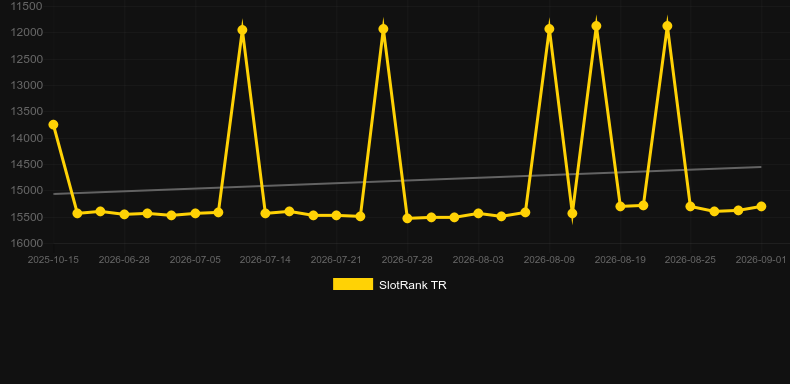The image size is (790, 384).
Task: Click the y-axis value 15000
Action: (x=27, y=191)
